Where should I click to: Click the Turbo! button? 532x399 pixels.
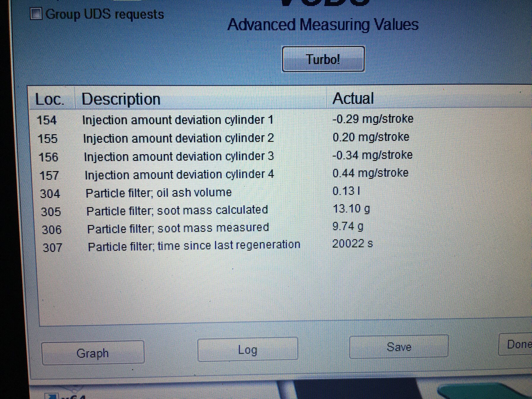[x=323, y=59]
